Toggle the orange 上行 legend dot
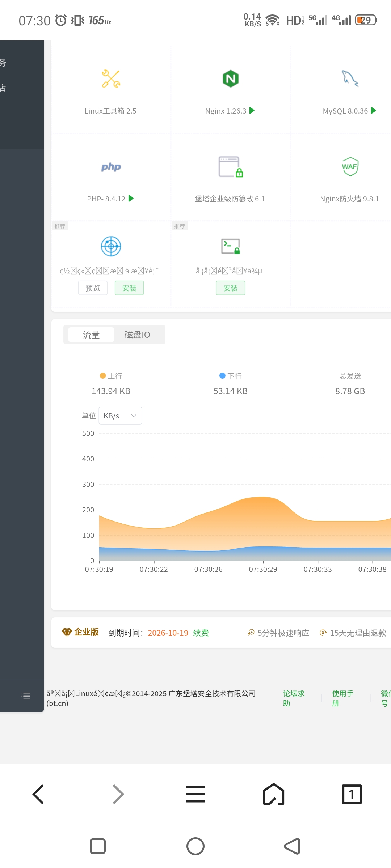The image size is (391, 868). coord(103,376)
